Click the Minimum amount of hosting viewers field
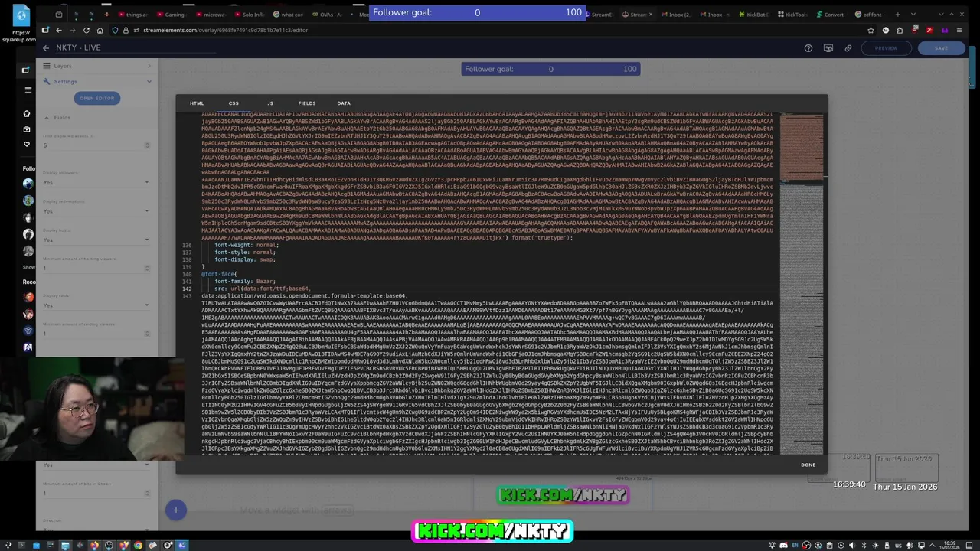Screen dimensions: 980x551 (x=96, y=268)
